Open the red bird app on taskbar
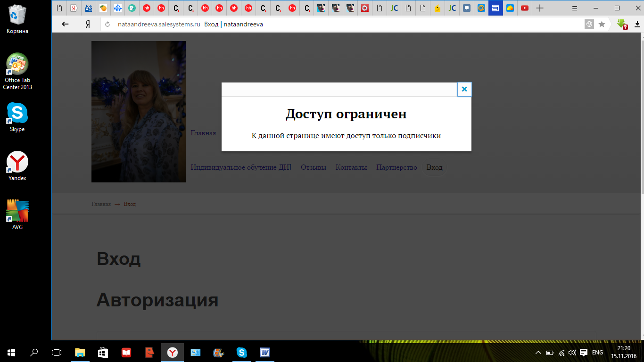 [149, 352]
